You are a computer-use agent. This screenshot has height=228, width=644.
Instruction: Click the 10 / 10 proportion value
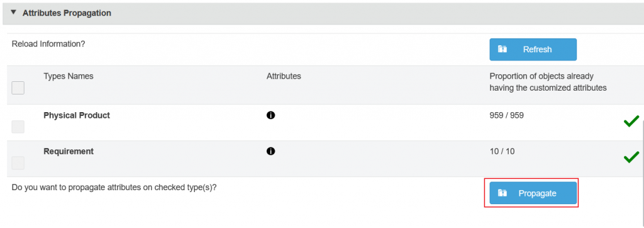[502, 151]
